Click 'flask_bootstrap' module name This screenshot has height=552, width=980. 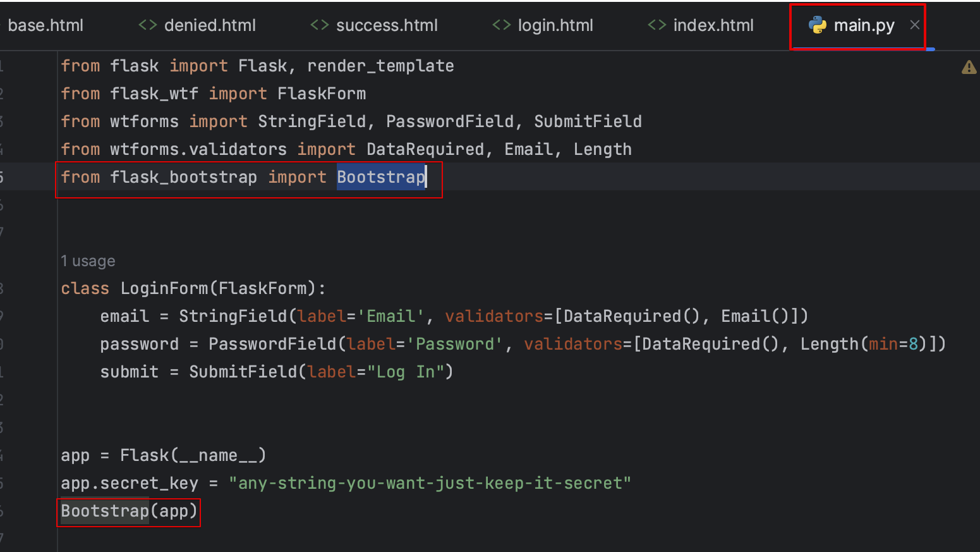click(183, 177)
